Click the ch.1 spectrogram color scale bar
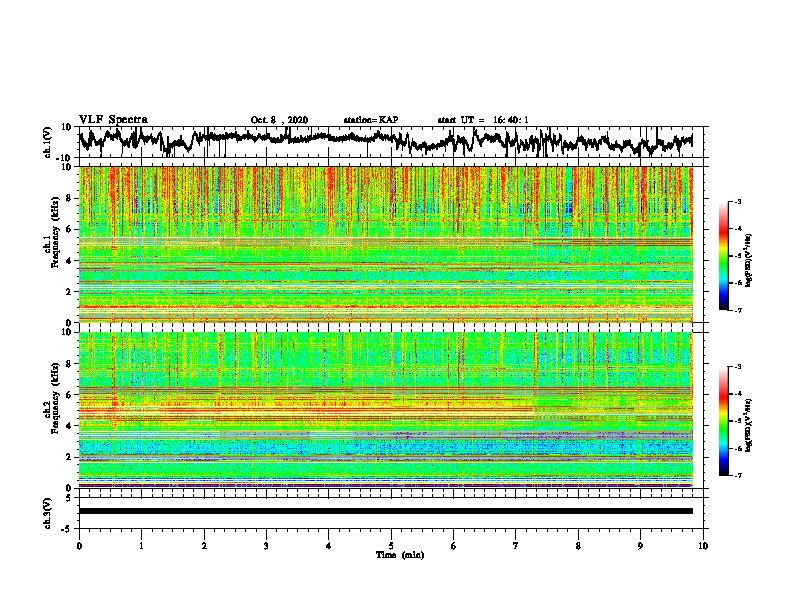 point(723,256)
